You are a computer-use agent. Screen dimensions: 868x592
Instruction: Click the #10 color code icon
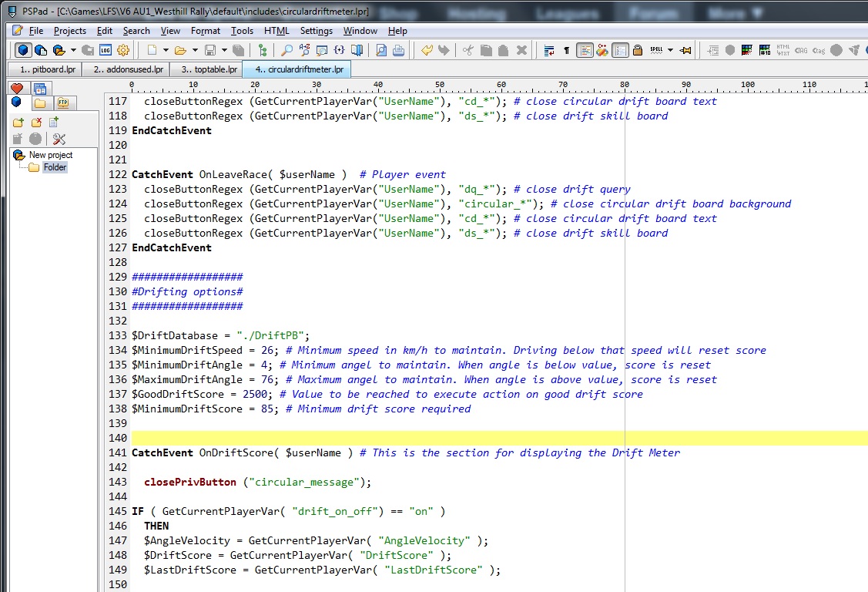point(765,50)
